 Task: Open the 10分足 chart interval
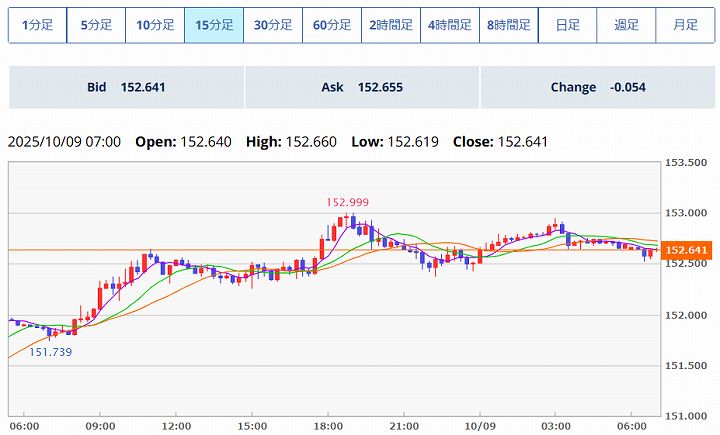tap(155, 25)
